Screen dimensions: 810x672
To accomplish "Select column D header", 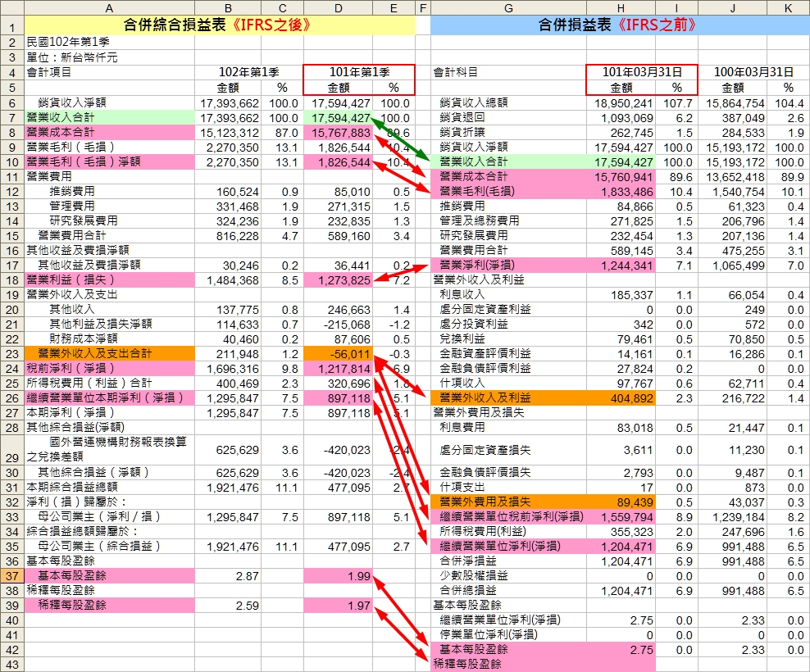I will click(339, 8).
